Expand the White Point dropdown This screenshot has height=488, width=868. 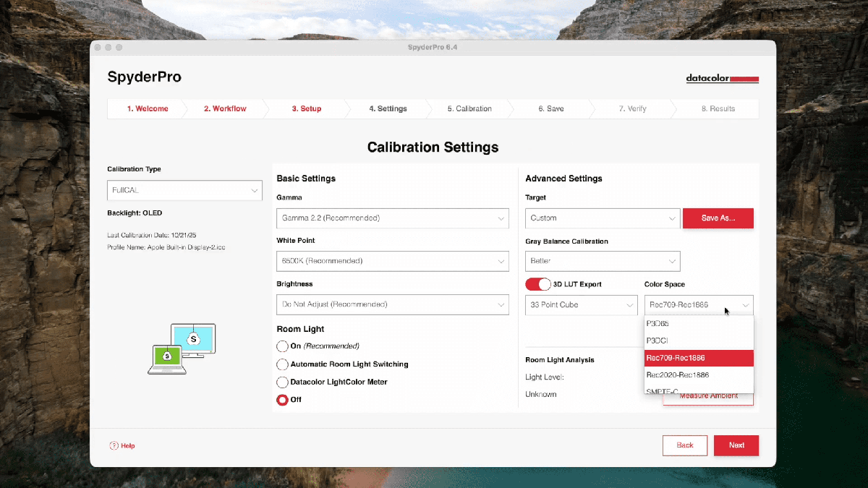coord(392,261)
